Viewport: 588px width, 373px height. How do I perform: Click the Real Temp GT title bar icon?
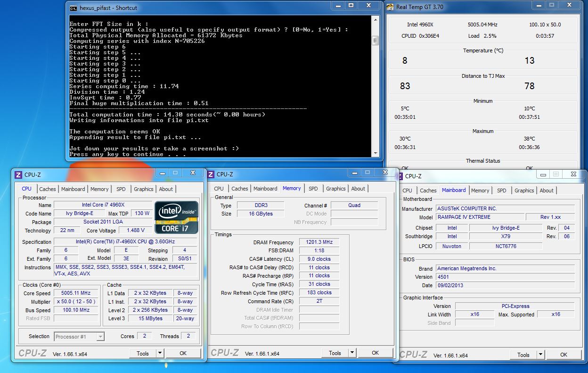click(x=390, y=7)
